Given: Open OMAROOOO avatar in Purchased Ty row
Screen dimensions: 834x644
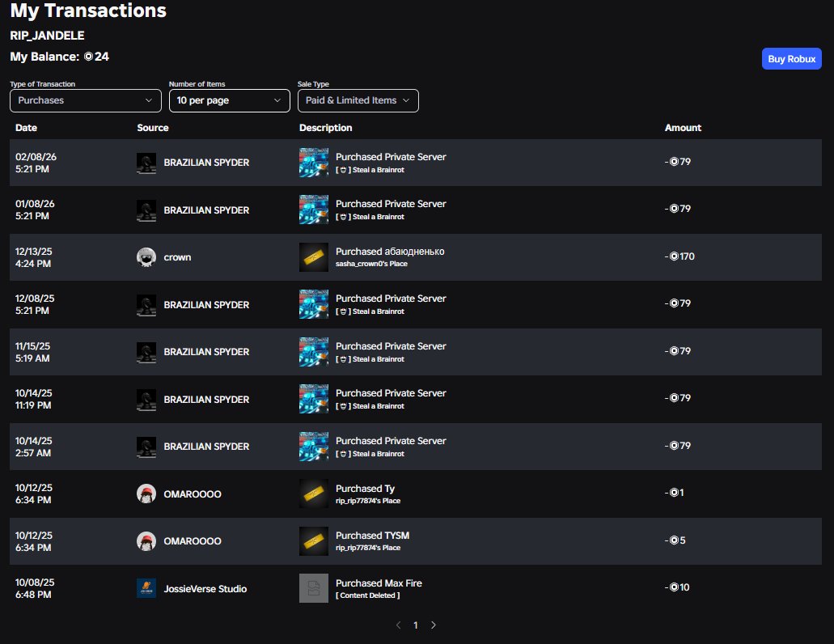Looking at the screenshot, I should click(x=146, y=494).
